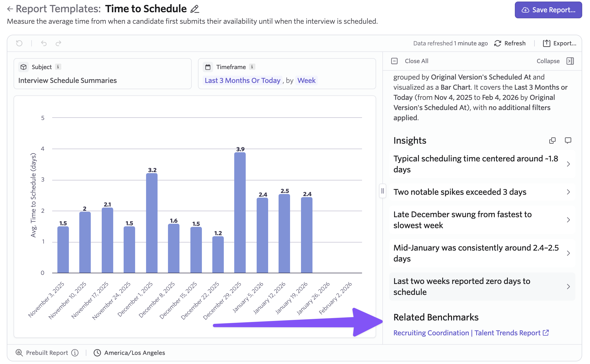The image size is (590, 364).
Task: Click the redo arrow icon
Action: (58, 43)
